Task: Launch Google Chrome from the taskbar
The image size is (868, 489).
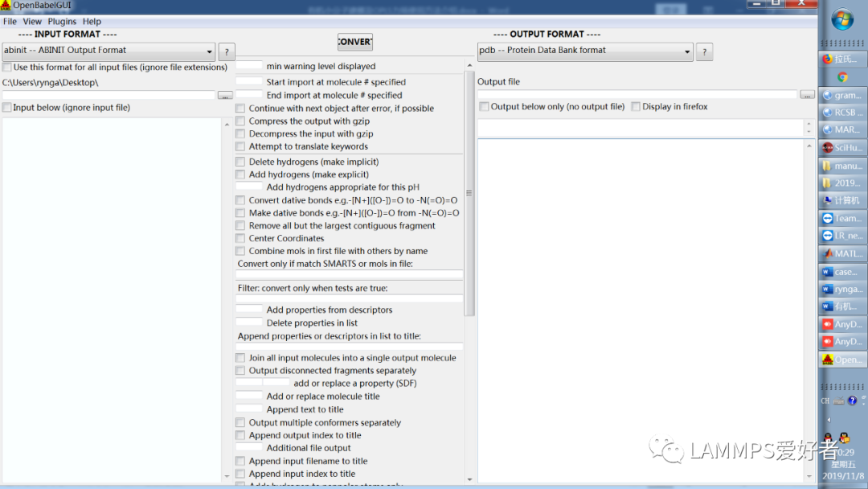Action: [x=842, y=77]
